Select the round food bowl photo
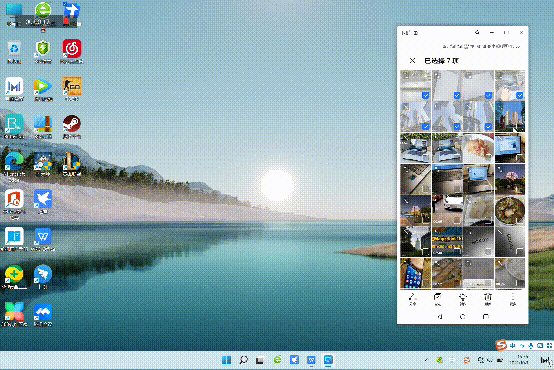 510,211
